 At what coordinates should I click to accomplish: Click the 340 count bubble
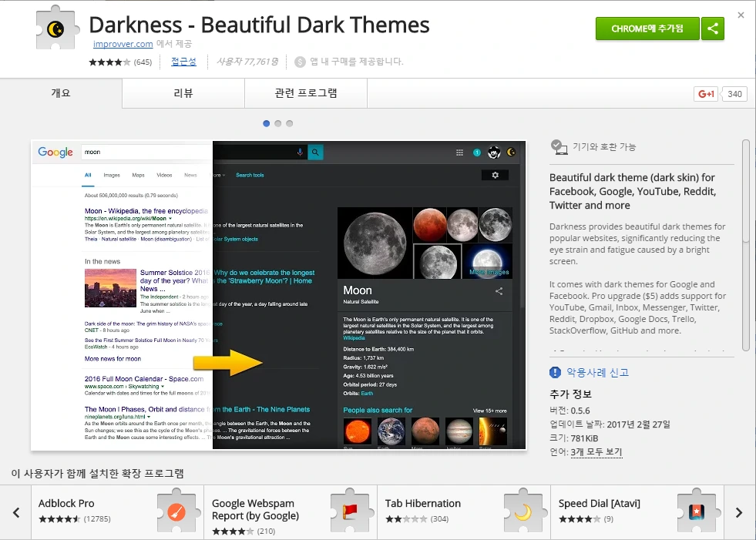734,93
